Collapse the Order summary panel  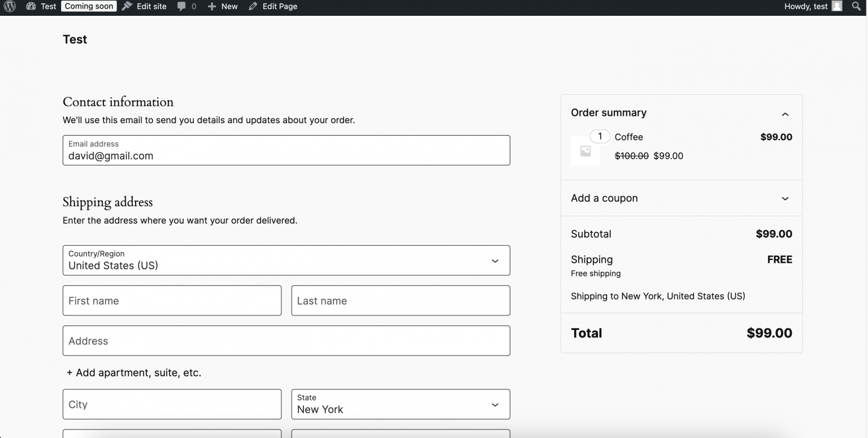(x=785, y=114)
